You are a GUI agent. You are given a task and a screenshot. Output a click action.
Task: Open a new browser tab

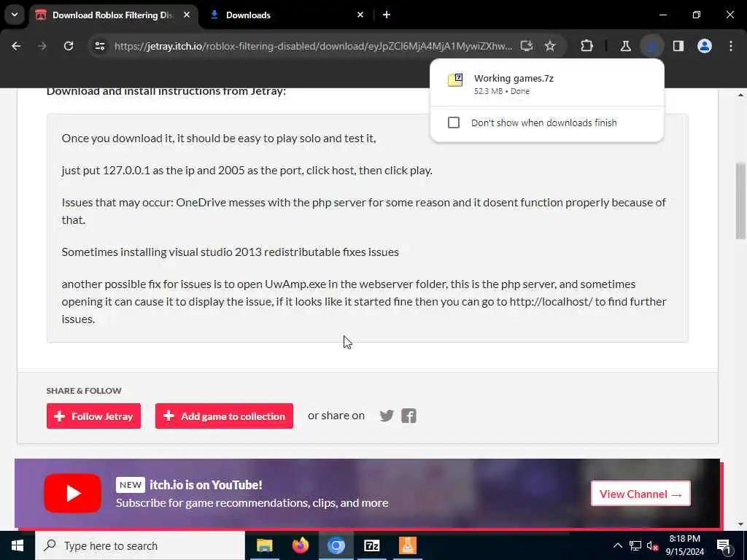387,15
